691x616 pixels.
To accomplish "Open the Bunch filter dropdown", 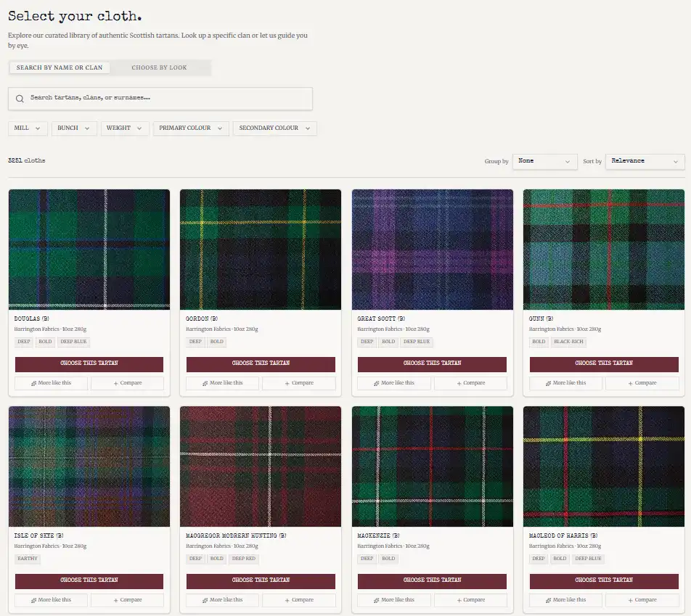I will (73, 128).
